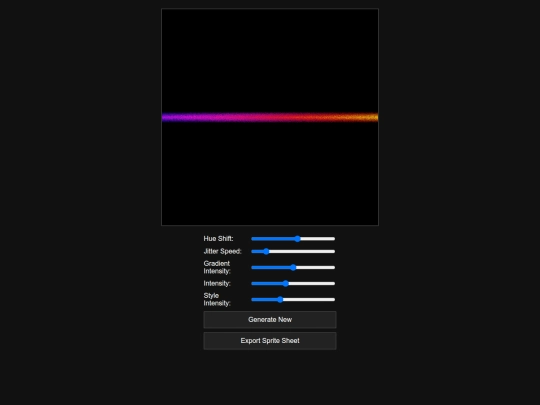Click the blue filled part of Hue Shift track
540x405 pixels.
click(x=273, y=239)
